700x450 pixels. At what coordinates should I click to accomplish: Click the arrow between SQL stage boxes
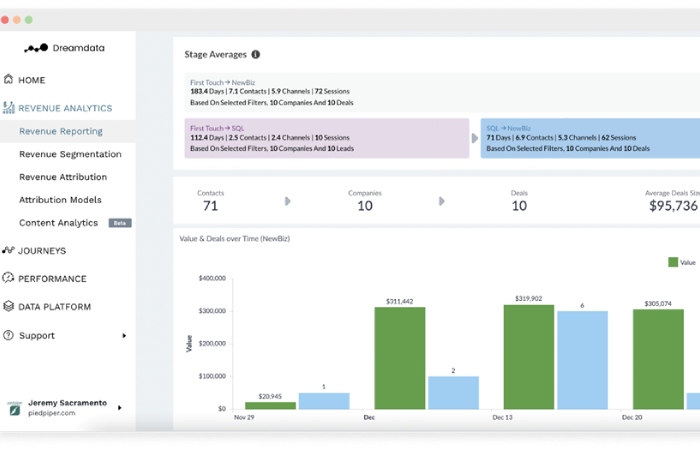tap(475, 138)
